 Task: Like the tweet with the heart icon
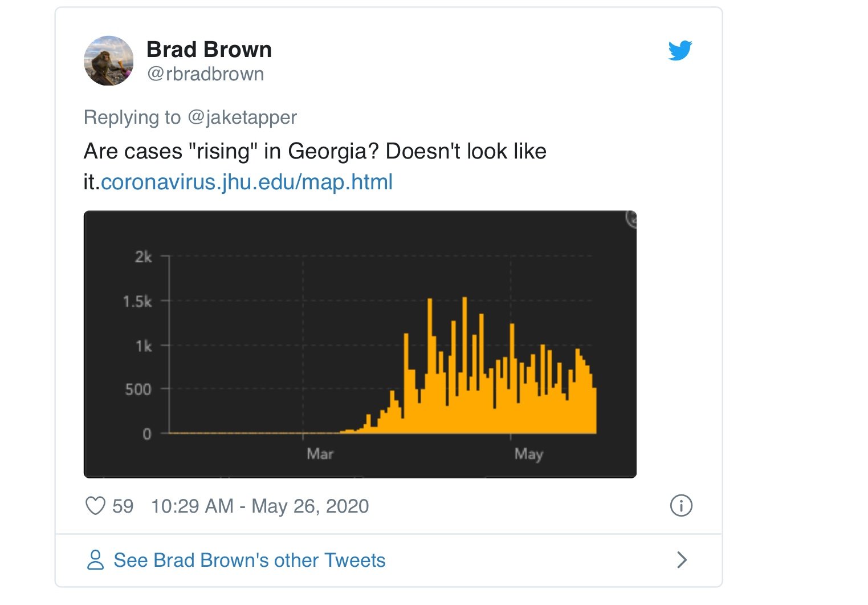tap(95, 506)
